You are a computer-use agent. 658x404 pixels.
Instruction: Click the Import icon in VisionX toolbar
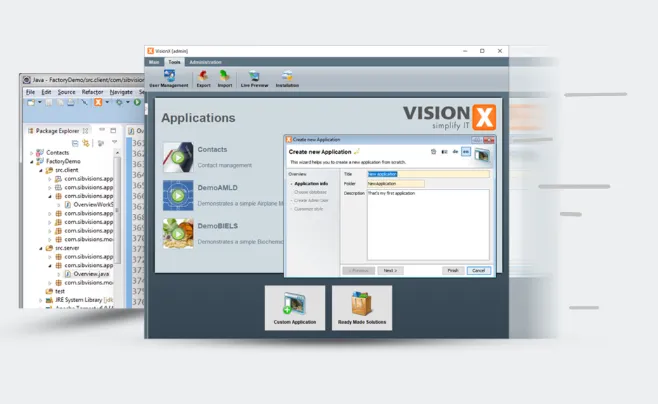click(x=225, y=78)
